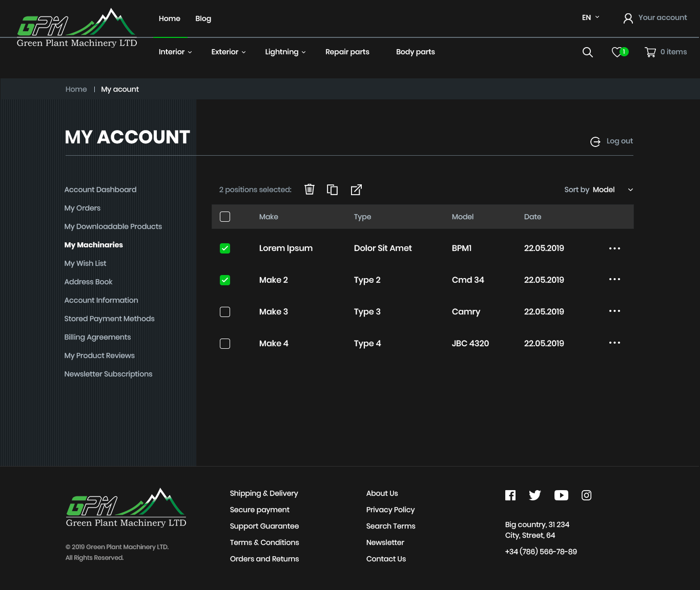Viewport: 700px width, 590px height.
Task: Open My Product Reviews in sidebar
Action: click(x=99, y=355)
